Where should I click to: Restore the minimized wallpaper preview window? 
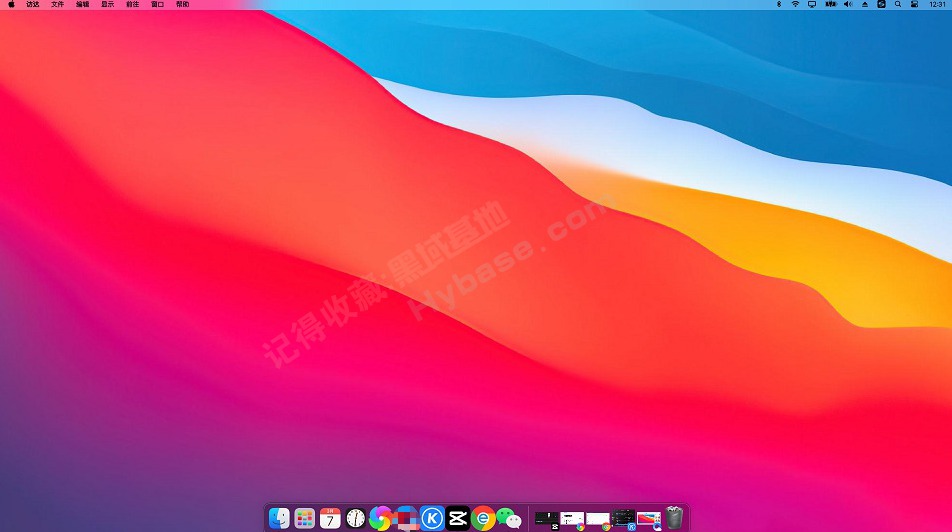648,520
